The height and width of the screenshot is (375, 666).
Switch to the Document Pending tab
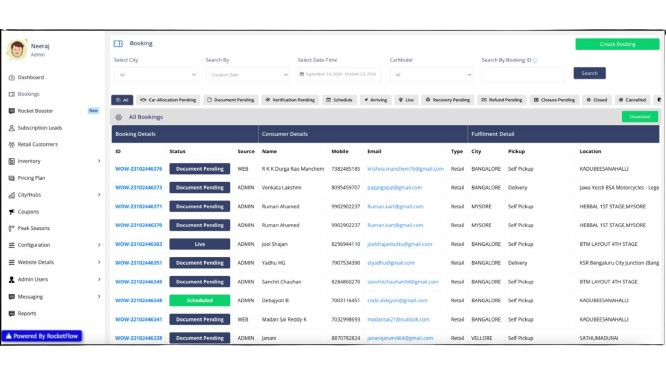click(230, 100)
